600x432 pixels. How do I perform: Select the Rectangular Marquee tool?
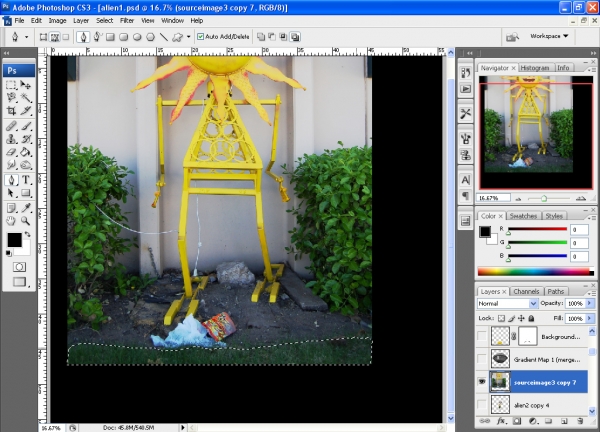pyautogui.click(x=11, y=85)
